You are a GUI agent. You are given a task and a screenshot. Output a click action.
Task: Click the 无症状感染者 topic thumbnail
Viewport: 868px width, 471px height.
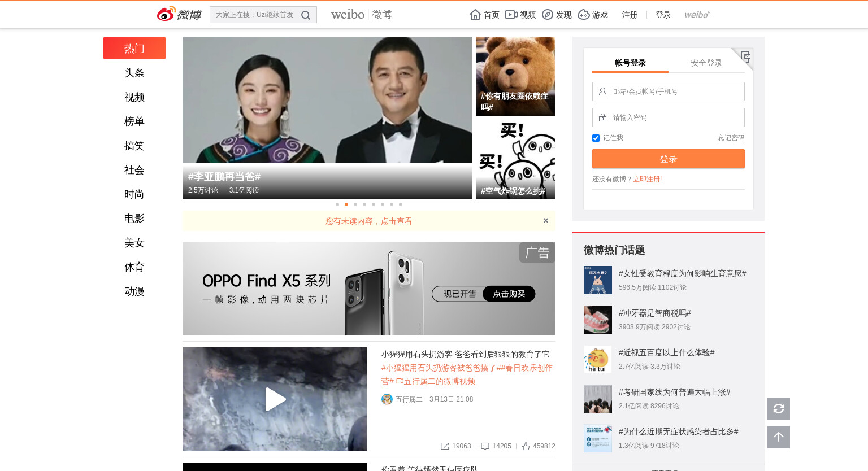click(x=598, y=438)
